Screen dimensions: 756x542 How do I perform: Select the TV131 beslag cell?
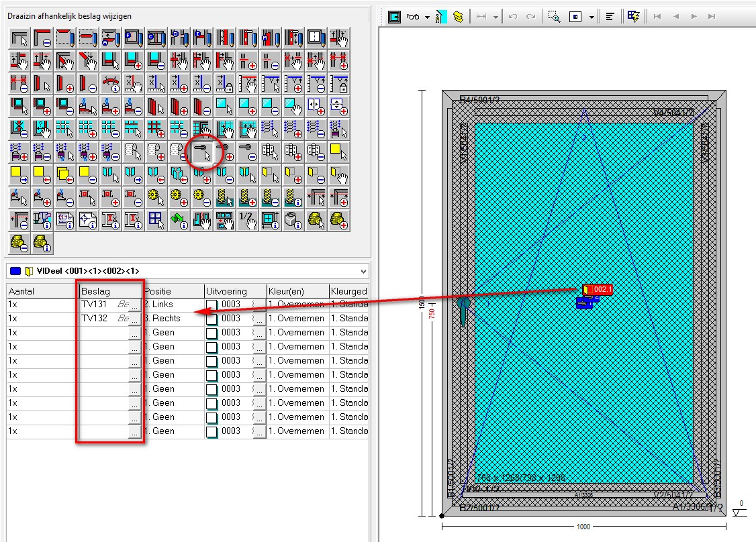click(x=105, y=305)
